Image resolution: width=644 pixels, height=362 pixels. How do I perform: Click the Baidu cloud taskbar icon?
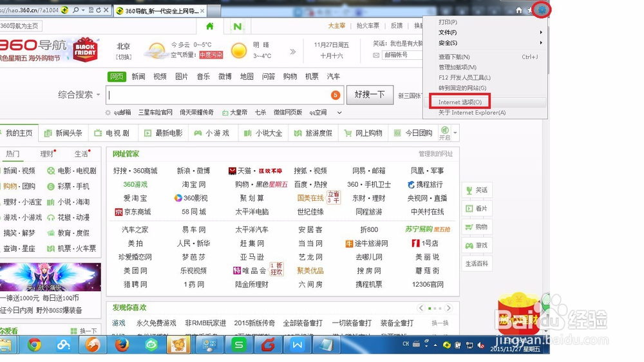click(64, 345)
